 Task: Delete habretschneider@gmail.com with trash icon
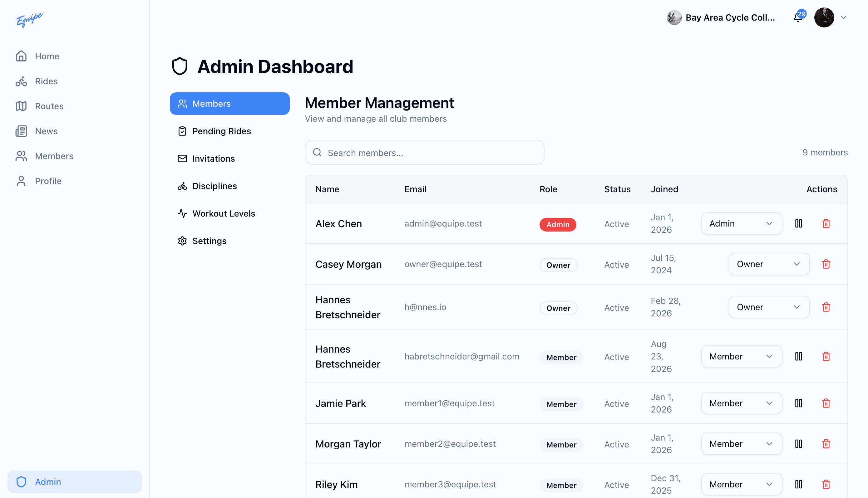point(826,356)
